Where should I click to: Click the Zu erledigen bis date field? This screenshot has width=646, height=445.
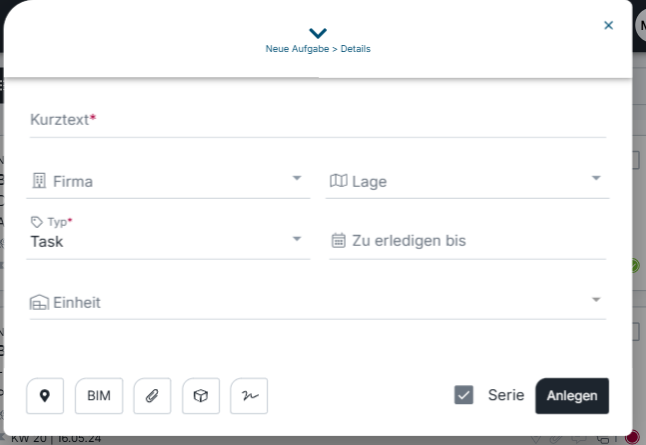pos(468,241)
